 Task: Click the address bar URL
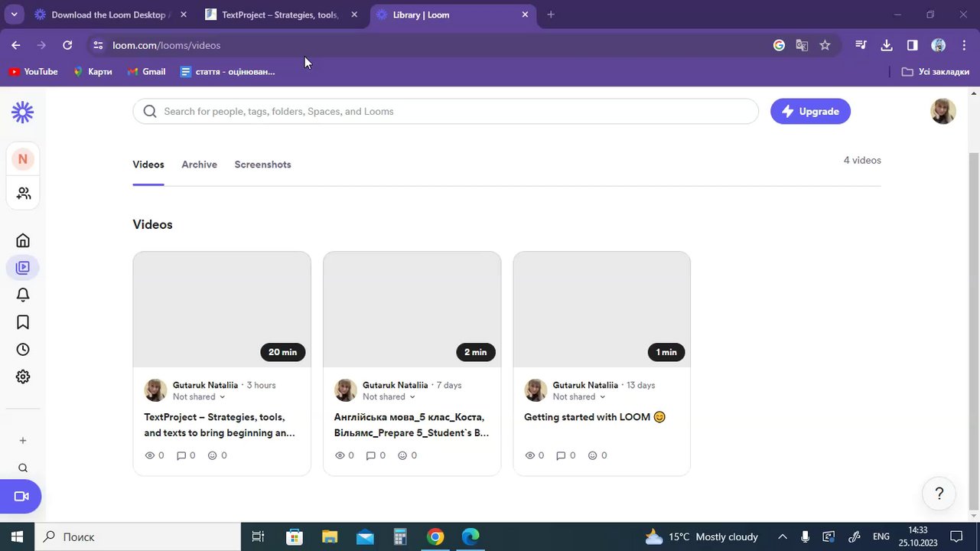tap(167, 45)
